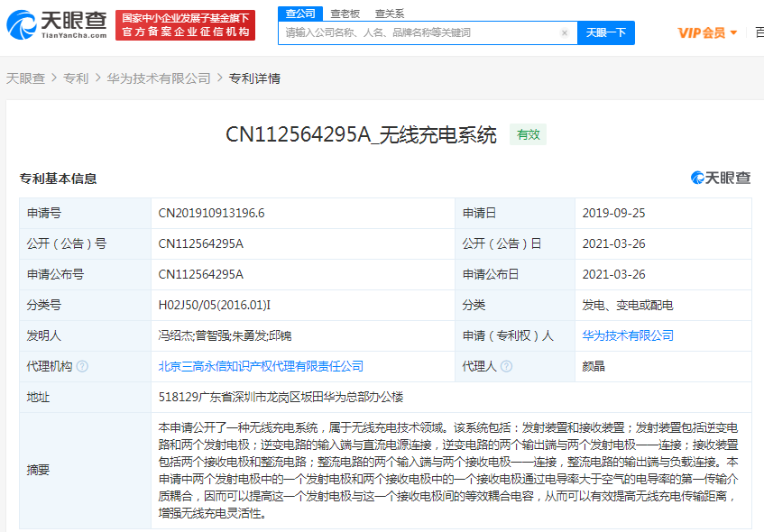Click the 天眼查 watermark logo at right
764x532 pixels.
tap(721, 178)
